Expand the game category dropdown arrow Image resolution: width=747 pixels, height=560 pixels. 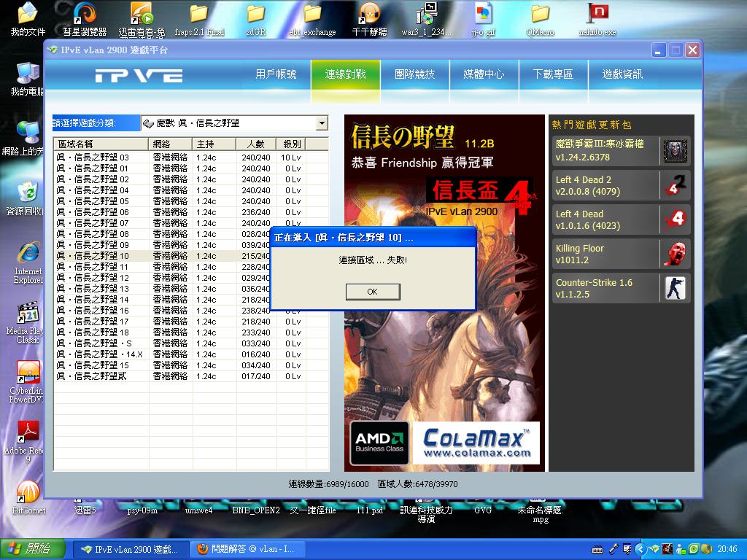coord(322,123)
